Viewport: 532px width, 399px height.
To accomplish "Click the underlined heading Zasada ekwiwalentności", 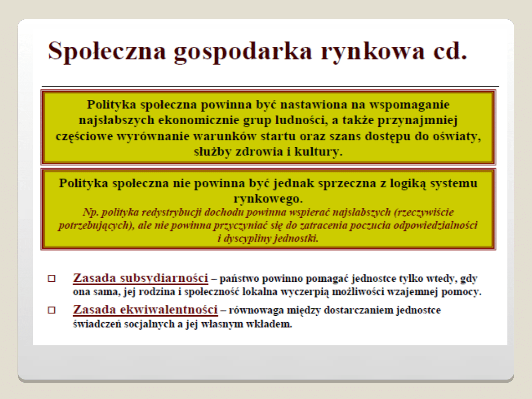I will 145,310.
